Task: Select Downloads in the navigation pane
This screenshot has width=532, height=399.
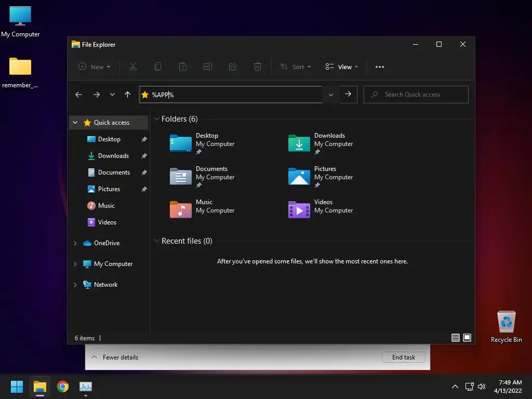Action: coord(113,156)
